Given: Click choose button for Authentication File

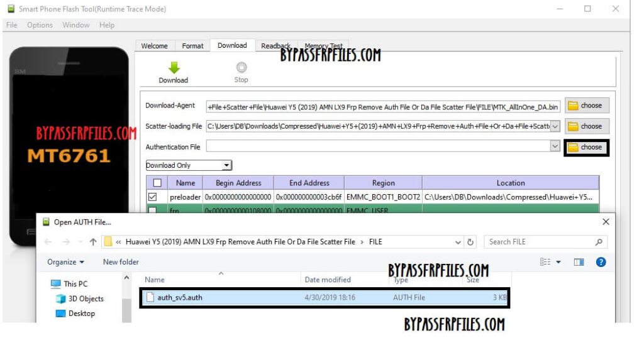Looking at the screenshot, I should tap(586, 147).
